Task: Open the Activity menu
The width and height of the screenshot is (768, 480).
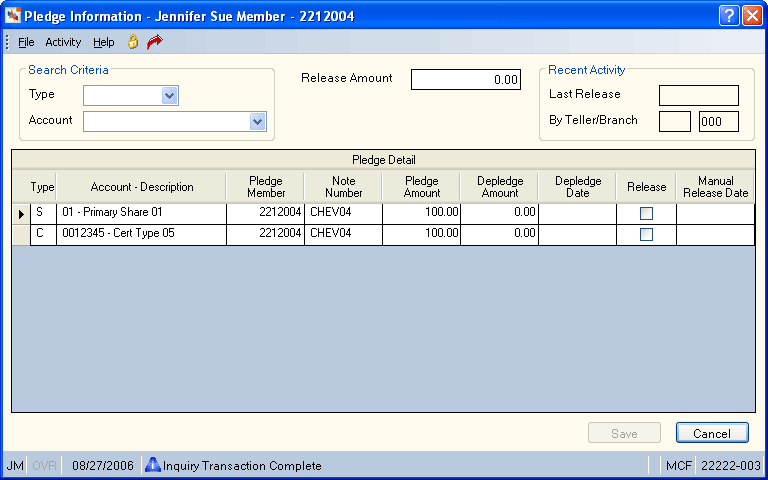Action: 63,43
